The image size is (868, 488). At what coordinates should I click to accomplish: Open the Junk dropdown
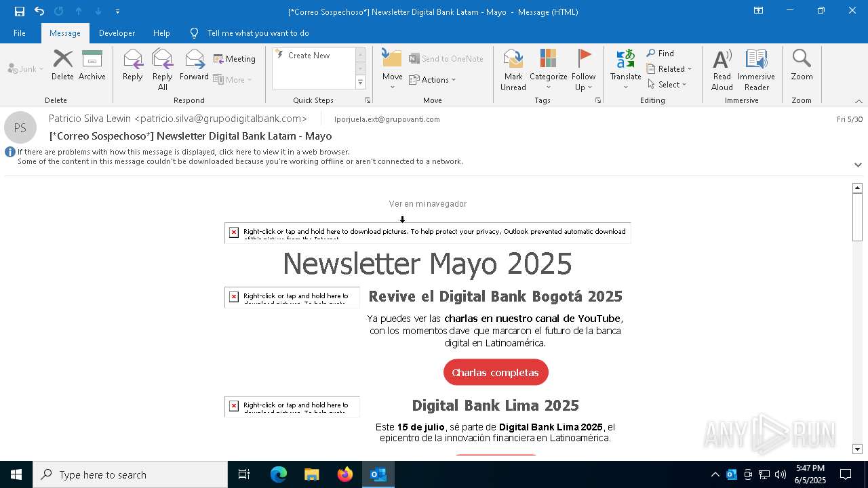pos(26,68)
